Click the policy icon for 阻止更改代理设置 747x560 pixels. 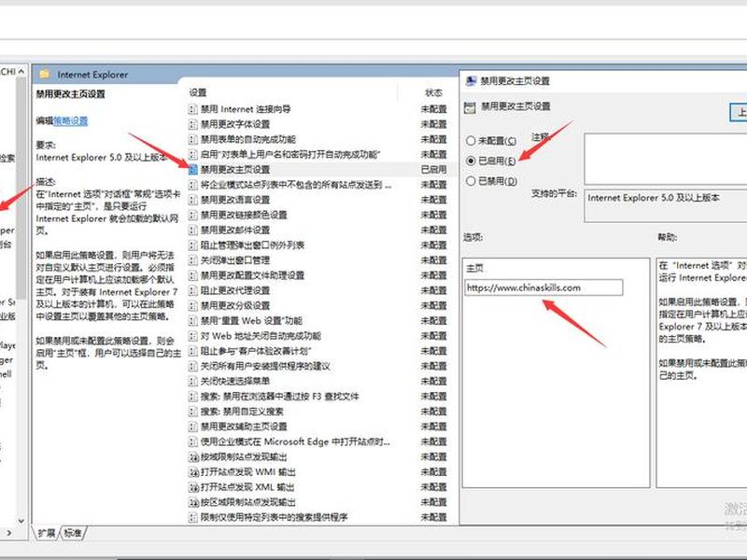(193, 290)
